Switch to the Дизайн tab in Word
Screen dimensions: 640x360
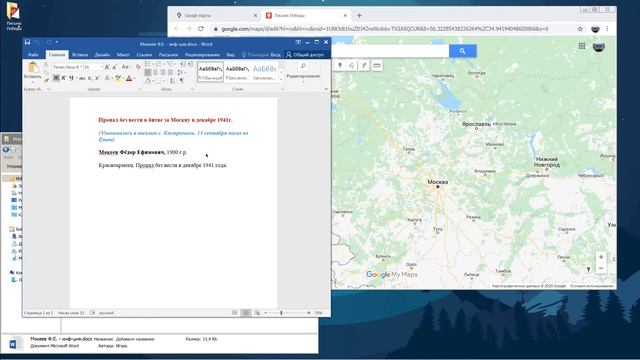tap(102, 55)
